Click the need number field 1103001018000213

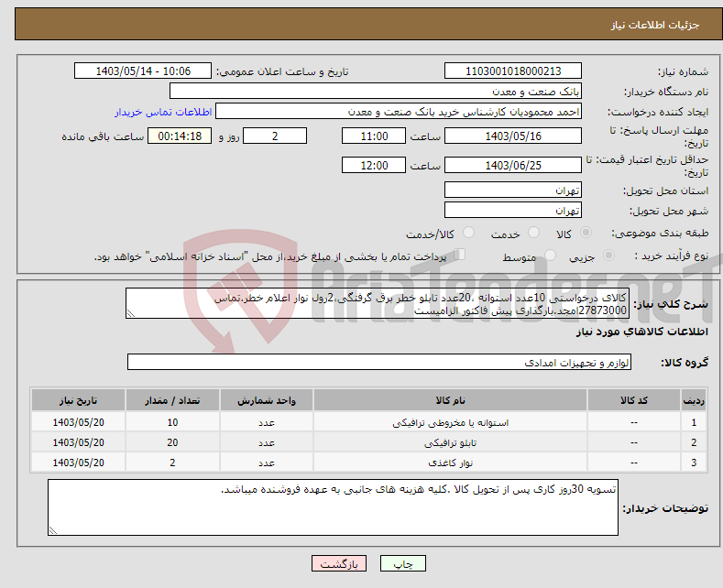[x=513, y=71]
